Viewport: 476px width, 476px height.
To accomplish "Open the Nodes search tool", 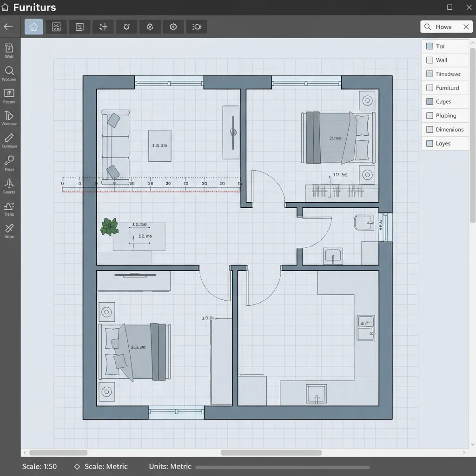I will (9, 74).
